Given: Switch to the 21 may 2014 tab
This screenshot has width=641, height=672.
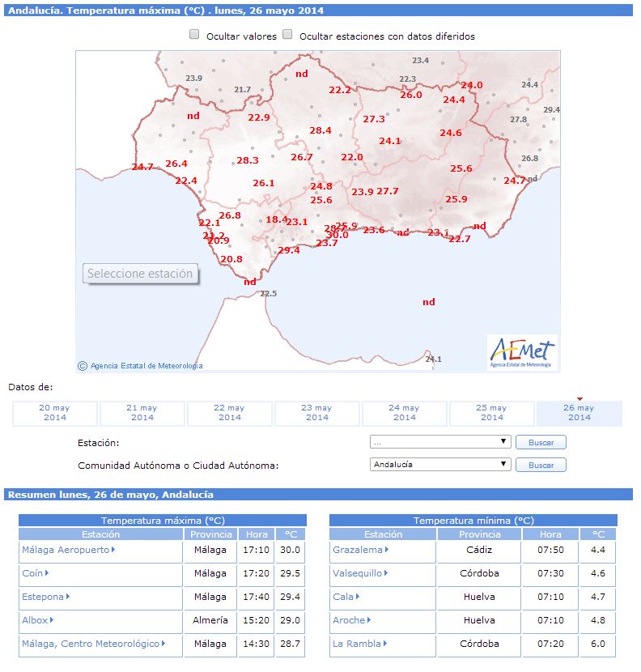Looking at the screenshot, I should pyautogui.click(x=142, y=413).
